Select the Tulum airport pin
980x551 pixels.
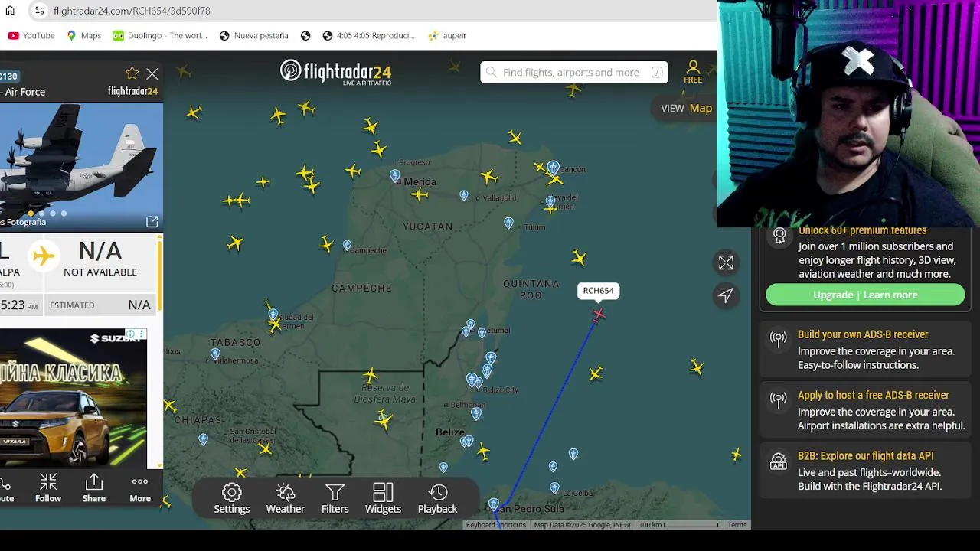pos(508,223)
